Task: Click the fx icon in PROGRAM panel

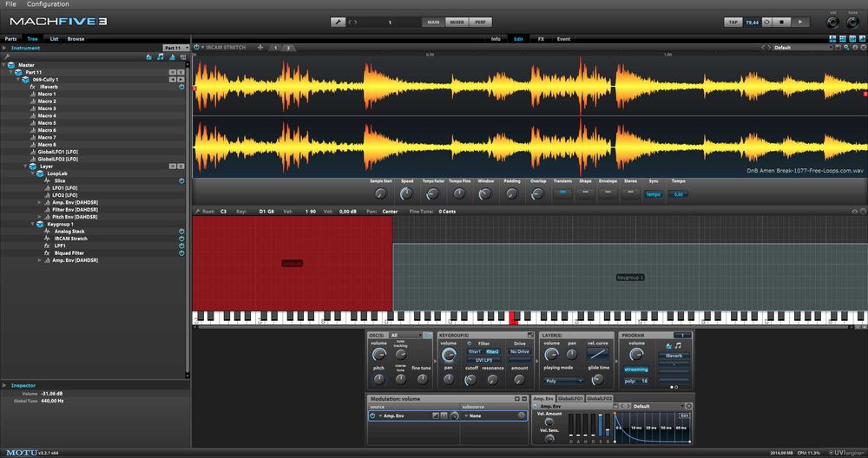Action: [668, 346]
